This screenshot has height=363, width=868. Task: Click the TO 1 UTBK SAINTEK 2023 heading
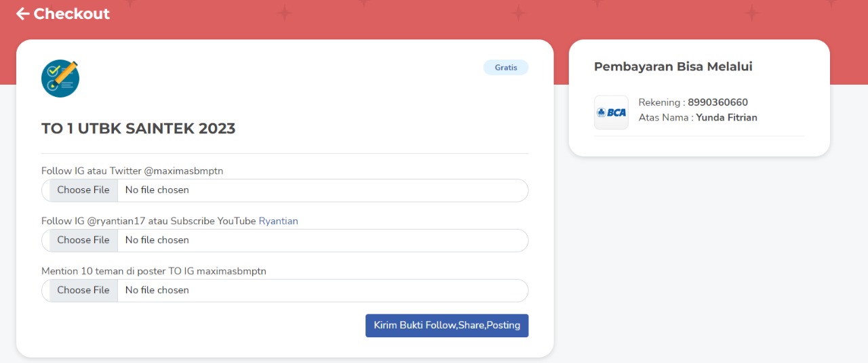138,129
